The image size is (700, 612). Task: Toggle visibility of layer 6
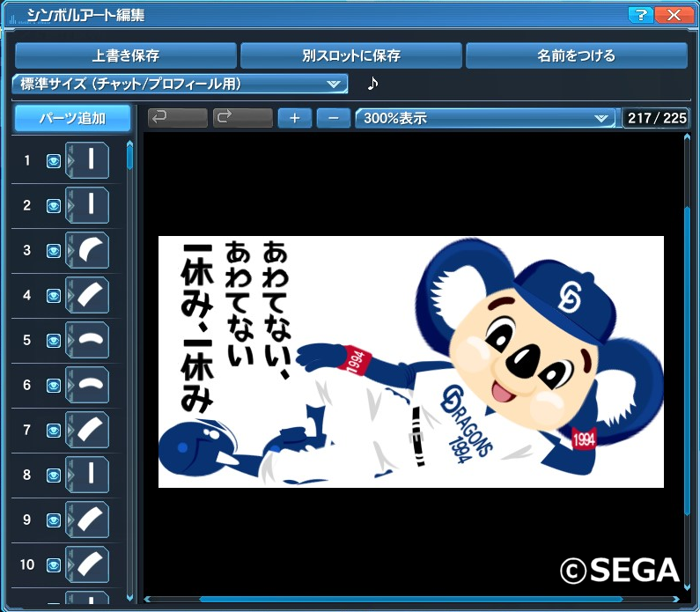click(54, 386)
